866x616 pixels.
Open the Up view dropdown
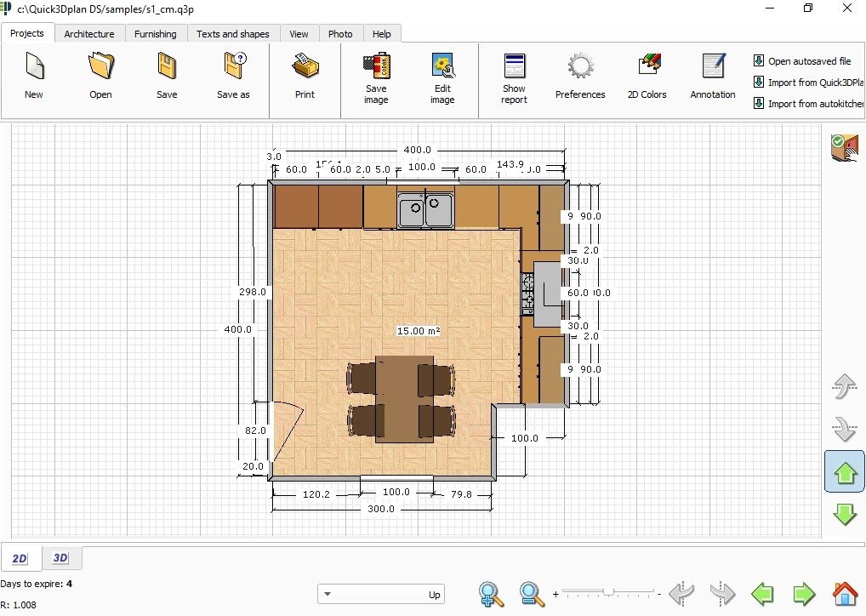pos(381,595)
